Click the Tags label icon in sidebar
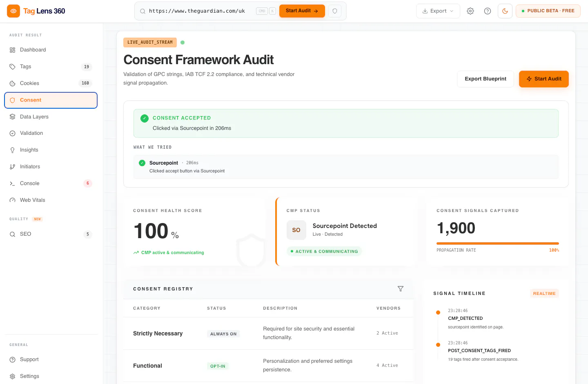Viewport: 588px width, 384px height. (x=12, y=67)
